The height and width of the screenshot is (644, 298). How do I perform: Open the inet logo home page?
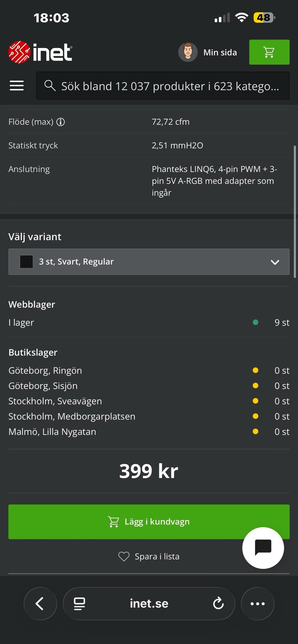pos(40,52)
